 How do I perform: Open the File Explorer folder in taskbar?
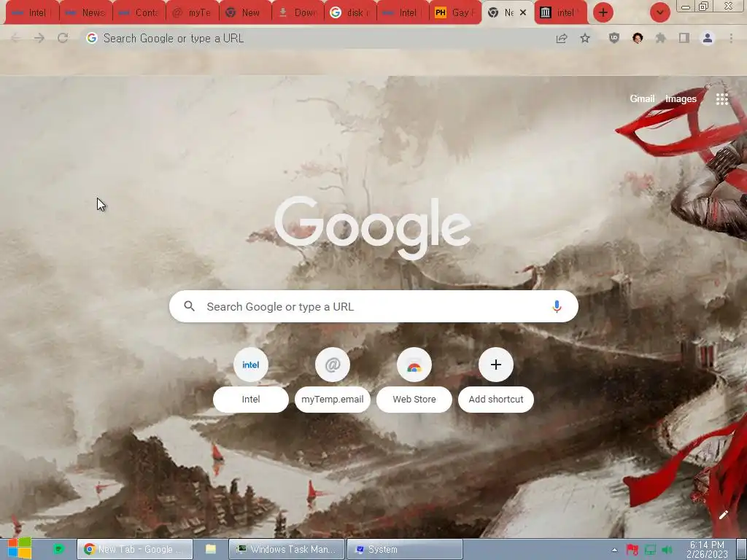click(211, 550)
